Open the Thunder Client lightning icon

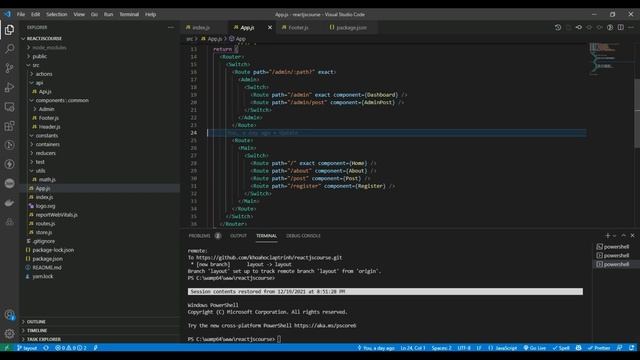[x=9, y=164]
